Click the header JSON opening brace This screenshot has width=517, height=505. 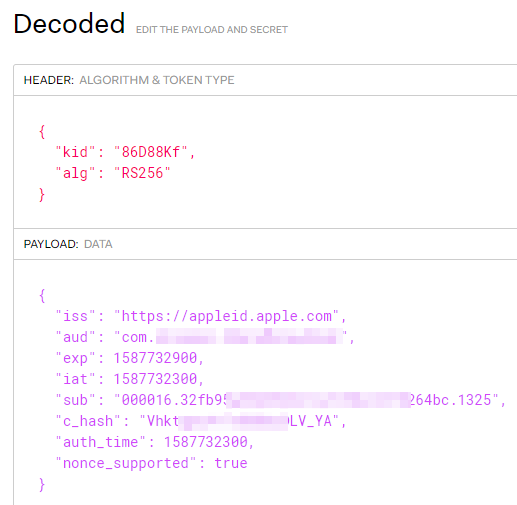coord(42,131)
